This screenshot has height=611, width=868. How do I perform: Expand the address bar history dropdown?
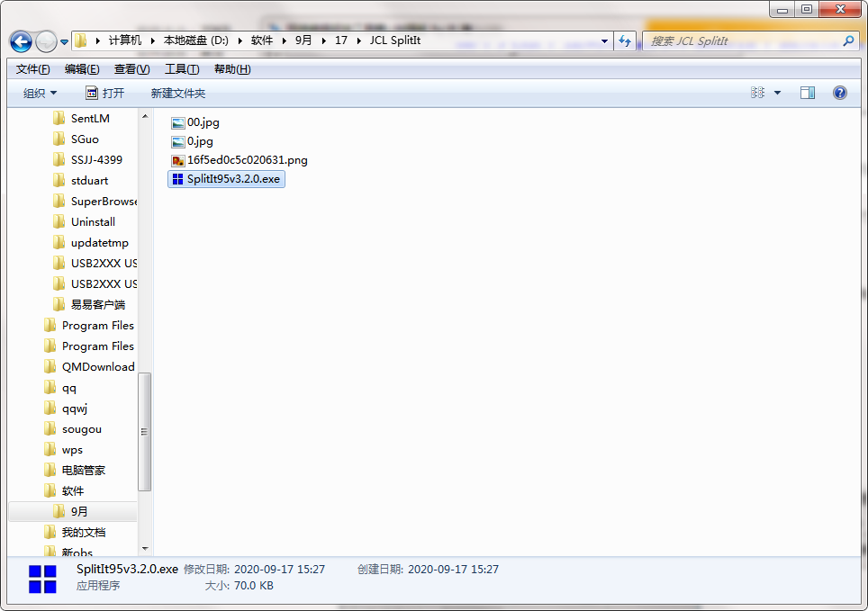click(x=604, y=41)
